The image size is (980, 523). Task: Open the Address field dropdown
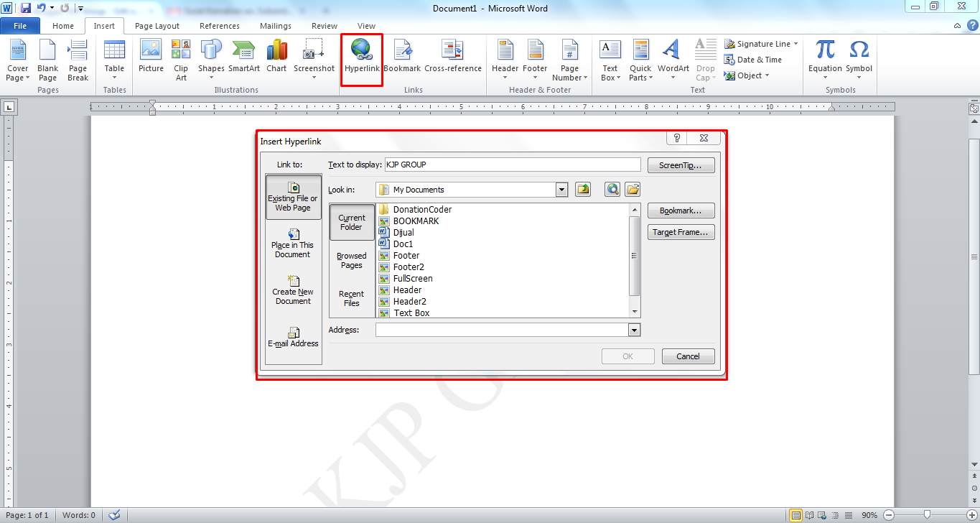[x=634, y=330]
